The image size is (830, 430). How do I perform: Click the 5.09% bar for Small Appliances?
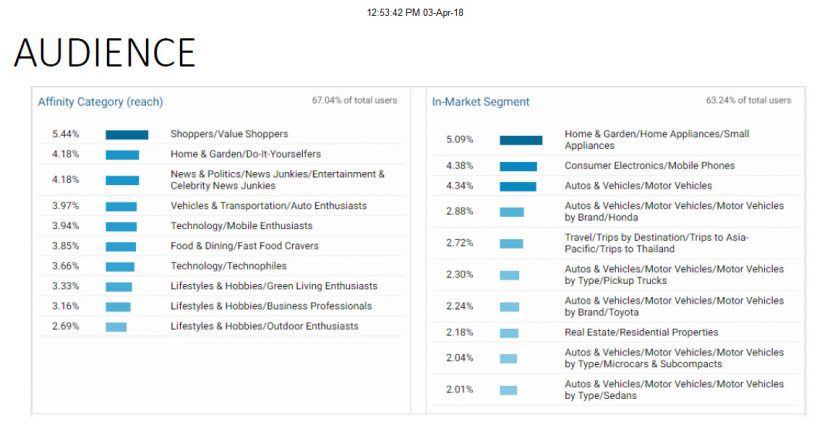[521, 140]
